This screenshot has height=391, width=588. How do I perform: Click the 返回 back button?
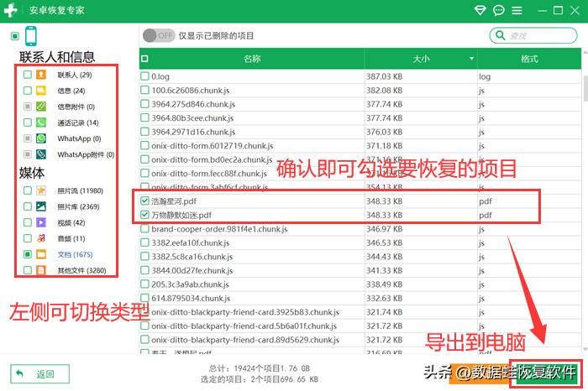[39, 374]
